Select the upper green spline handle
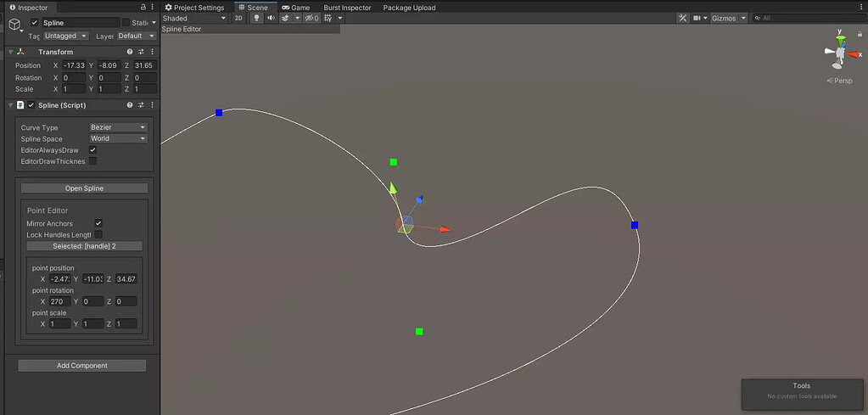The height and width of the screenshot is (415, 868). coord(393,161)
